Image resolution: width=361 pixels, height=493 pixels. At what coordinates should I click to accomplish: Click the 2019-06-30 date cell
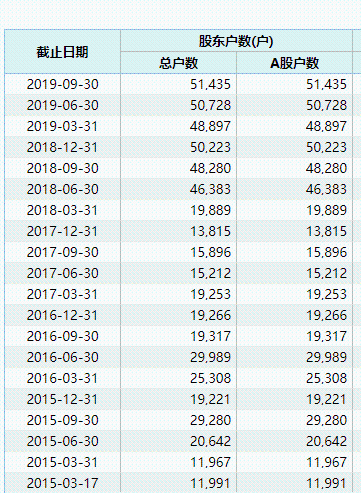[62, 105]
